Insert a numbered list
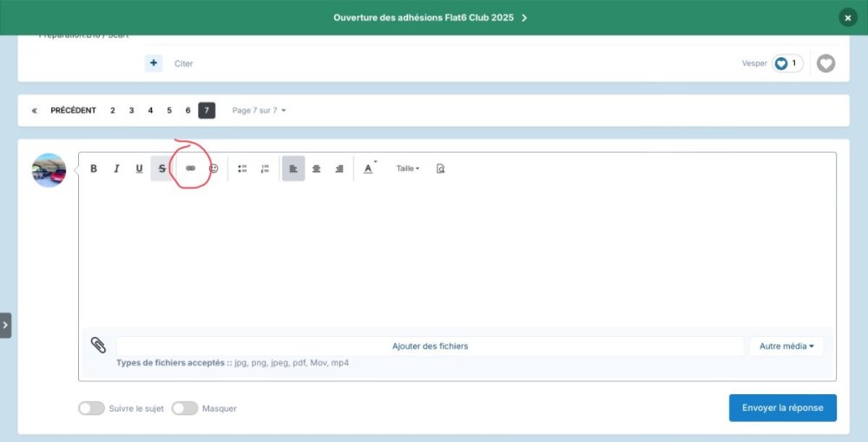 click(266, 168)
